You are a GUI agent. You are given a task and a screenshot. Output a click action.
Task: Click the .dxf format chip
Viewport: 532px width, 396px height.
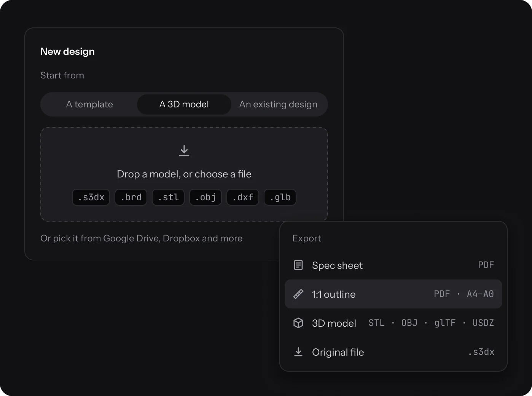[x=243, y=197]
